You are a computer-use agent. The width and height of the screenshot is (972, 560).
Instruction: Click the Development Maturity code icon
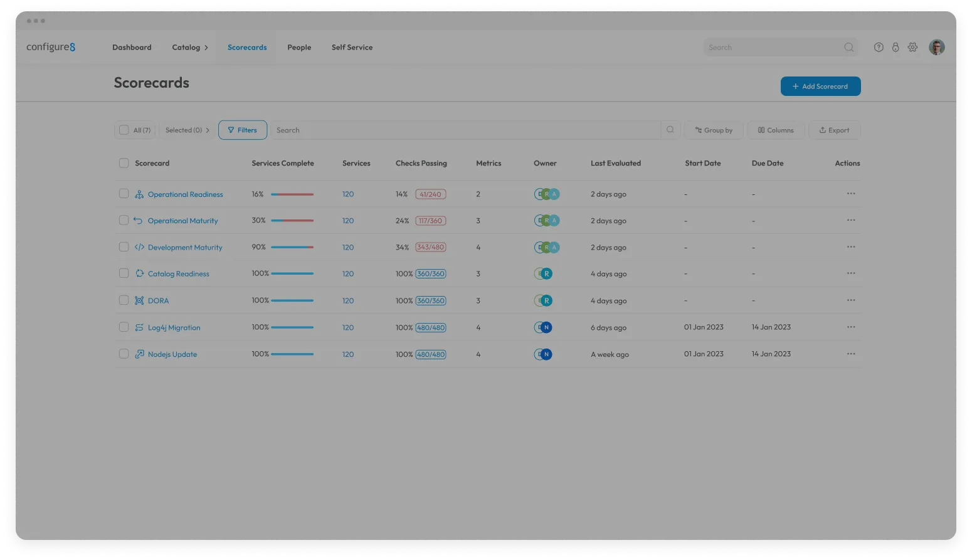click(139, 247)
